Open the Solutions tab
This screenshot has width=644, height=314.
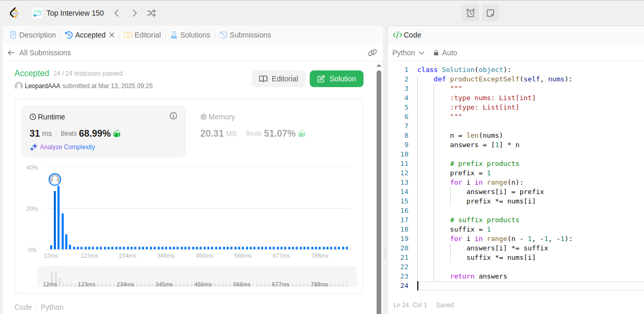(x=190, y=35)
